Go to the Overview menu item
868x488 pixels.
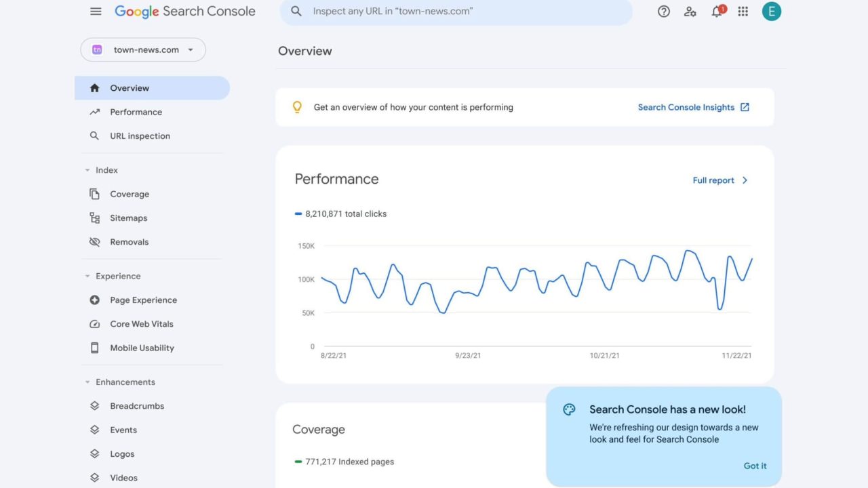pyautogui.click(x=152, y=88)
